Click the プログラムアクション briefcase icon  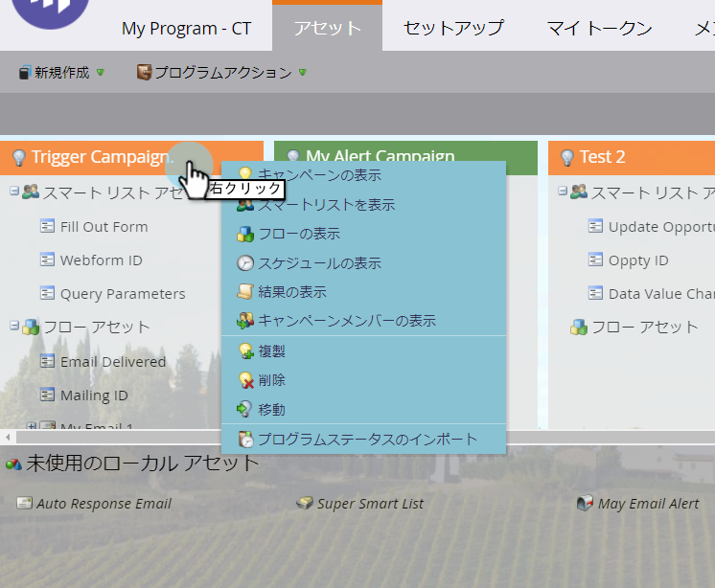tap(144, 73)
